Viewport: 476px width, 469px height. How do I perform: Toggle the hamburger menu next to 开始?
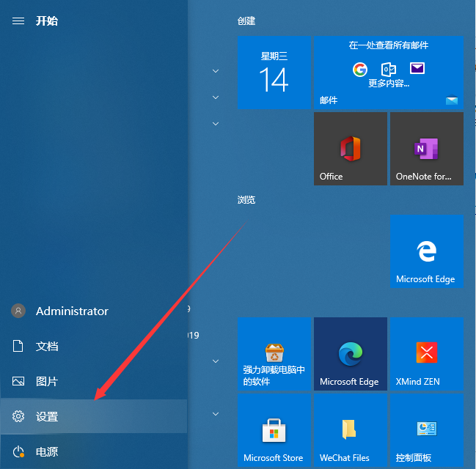point(18,21)
